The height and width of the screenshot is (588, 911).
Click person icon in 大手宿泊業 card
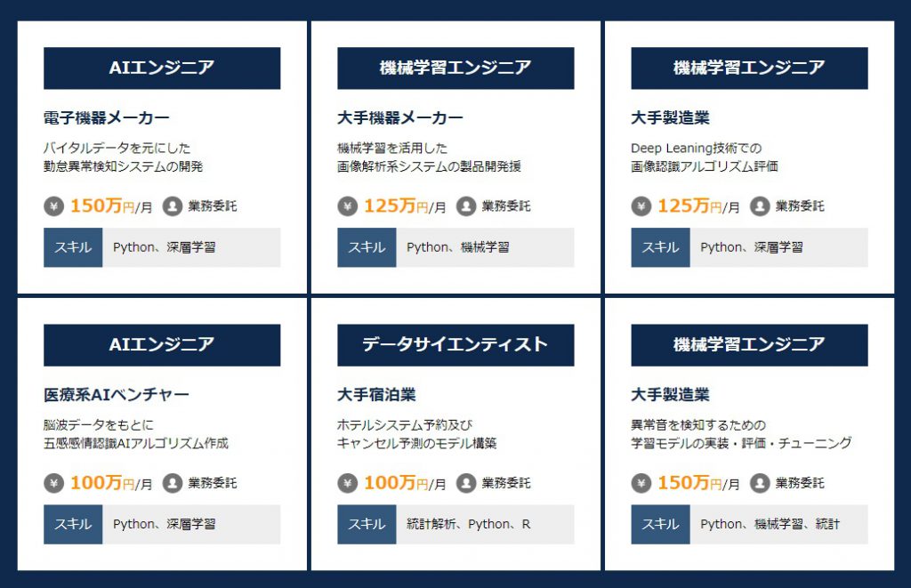coord(466,483)
